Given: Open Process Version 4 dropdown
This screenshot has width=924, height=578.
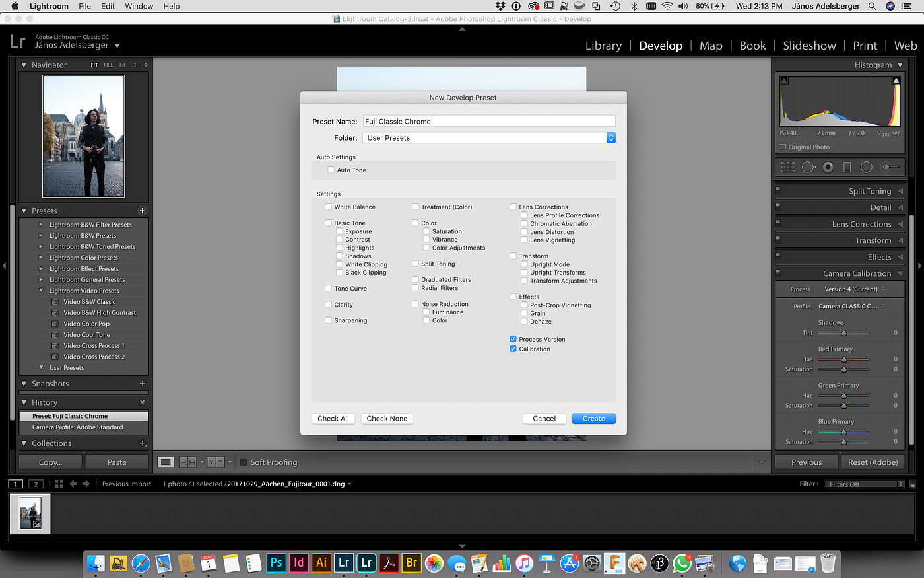Looking at the screenshot, I should point(855,289).
